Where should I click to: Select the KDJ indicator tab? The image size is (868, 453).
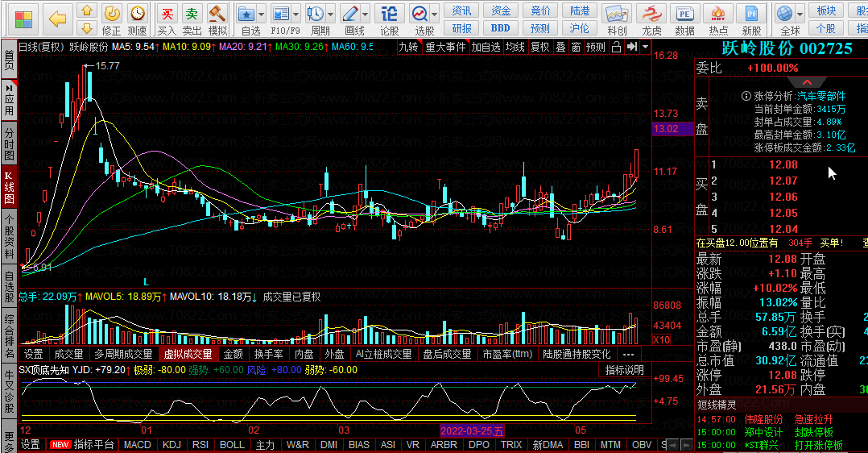coord(172,445)
